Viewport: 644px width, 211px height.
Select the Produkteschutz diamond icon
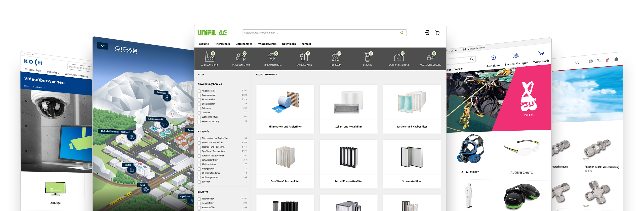point(273,56)
